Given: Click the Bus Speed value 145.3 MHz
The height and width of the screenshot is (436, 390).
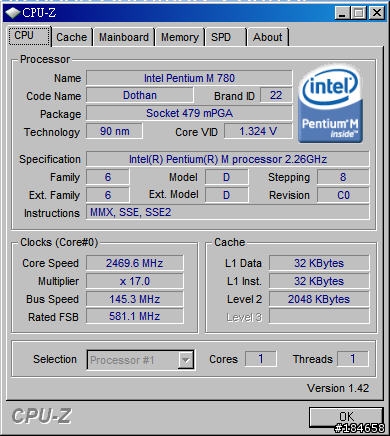Looking at the screenshot, I should click(135, 299).
